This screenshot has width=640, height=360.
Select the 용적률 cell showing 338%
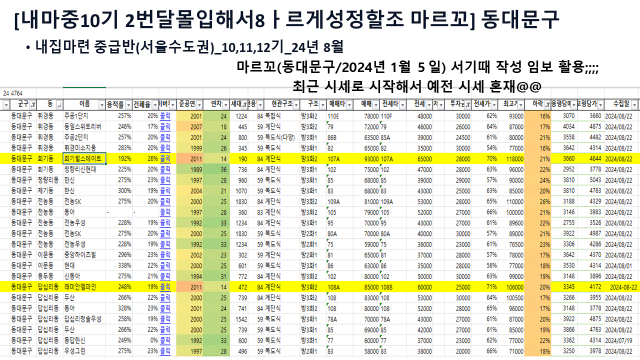[x=119, y=265]
